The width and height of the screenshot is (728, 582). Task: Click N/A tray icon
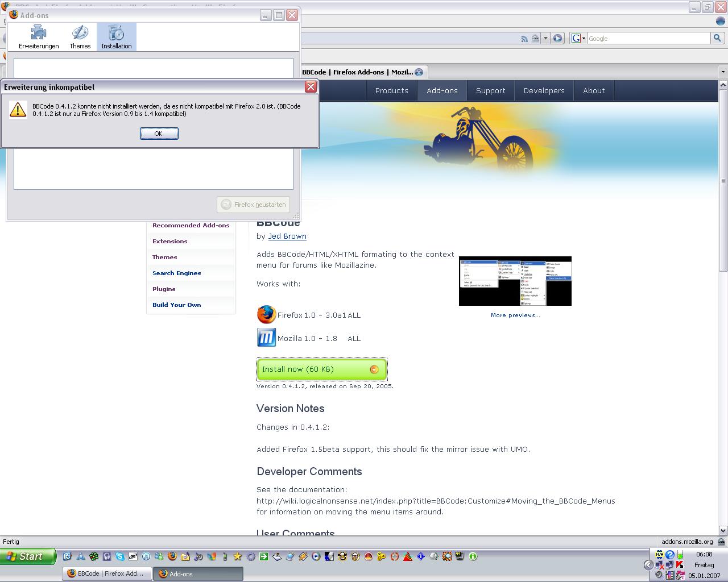[659, 554]
